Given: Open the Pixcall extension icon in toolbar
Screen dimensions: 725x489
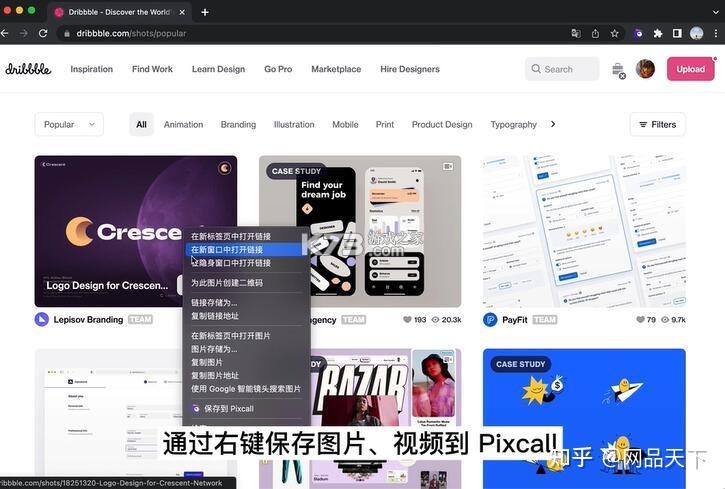Looking at the screenshot, I should pos(639,33).
